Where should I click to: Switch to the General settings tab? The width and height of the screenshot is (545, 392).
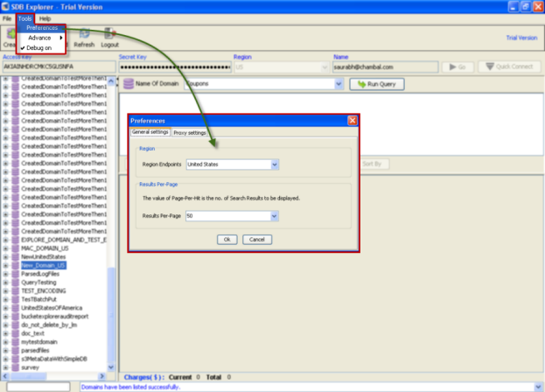150,132
